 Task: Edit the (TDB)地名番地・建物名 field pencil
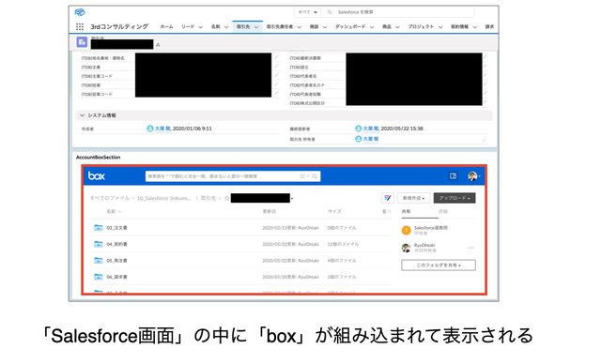[276, 57]
